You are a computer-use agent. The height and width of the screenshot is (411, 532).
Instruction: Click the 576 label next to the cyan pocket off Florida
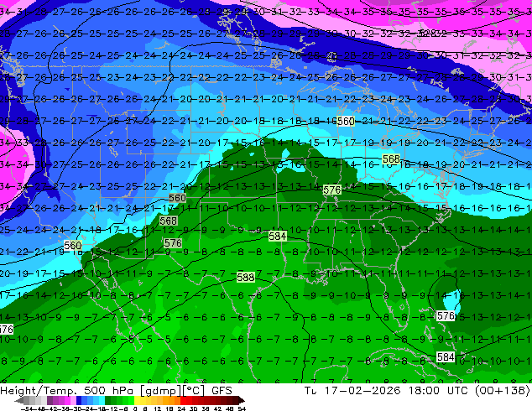pos(446,316)
